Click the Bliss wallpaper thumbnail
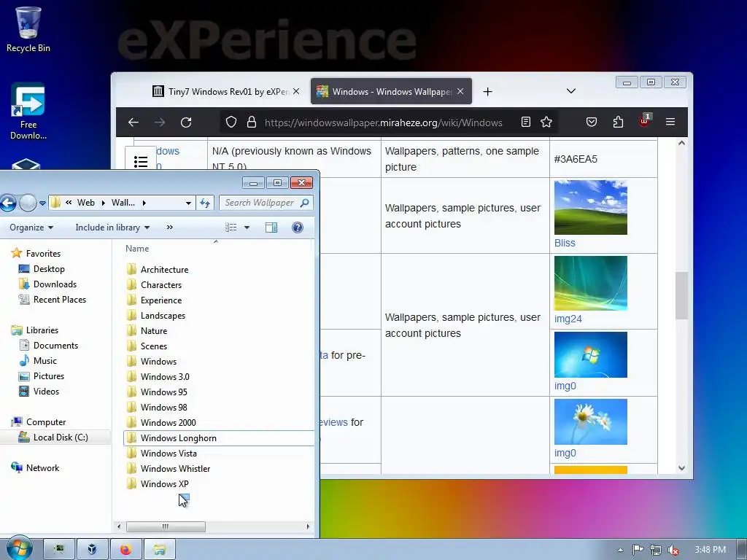This screenshot has height=560, width=747. tap(591, 207)
